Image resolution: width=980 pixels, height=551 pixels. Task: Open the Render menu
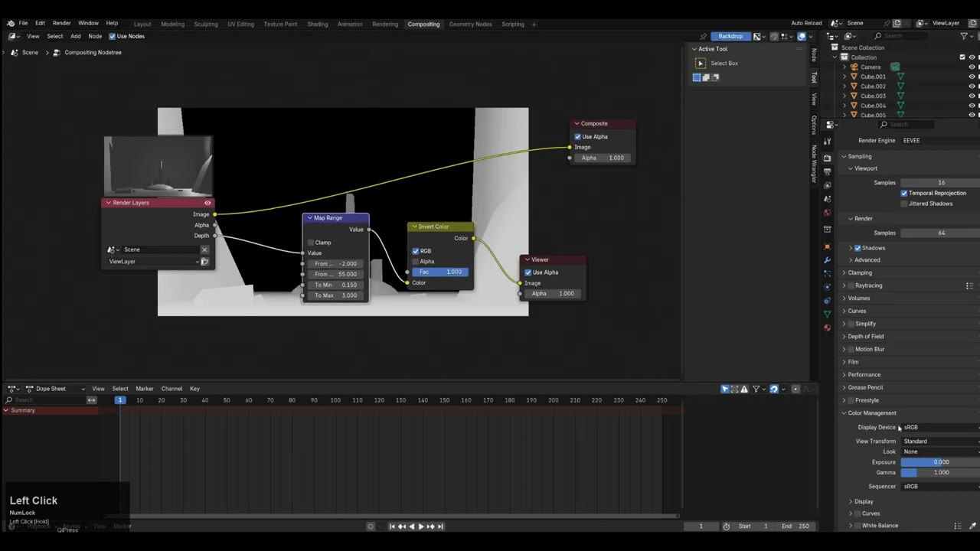coord(61,24)
